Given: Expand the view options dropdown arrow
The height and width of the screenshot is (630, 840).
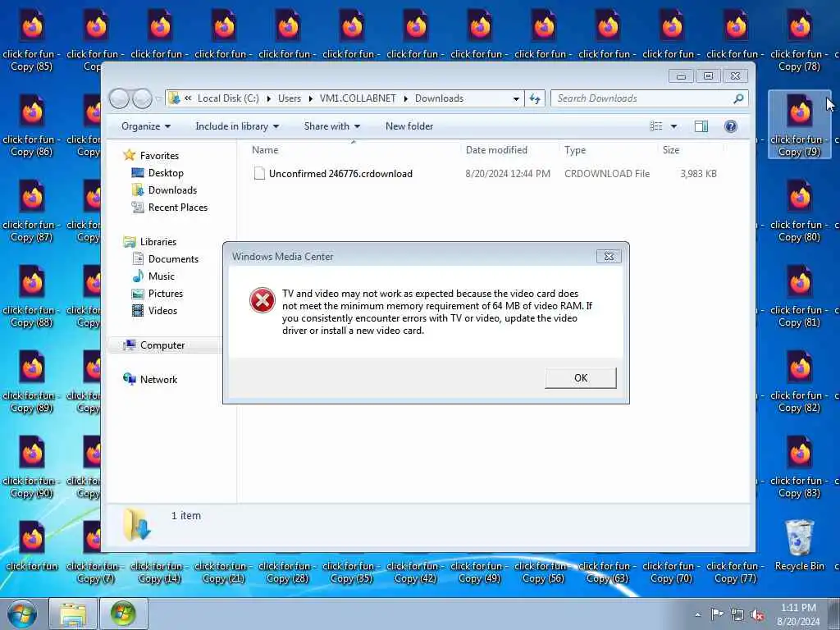Looking at the screenshot, I should tap(674, 126).
